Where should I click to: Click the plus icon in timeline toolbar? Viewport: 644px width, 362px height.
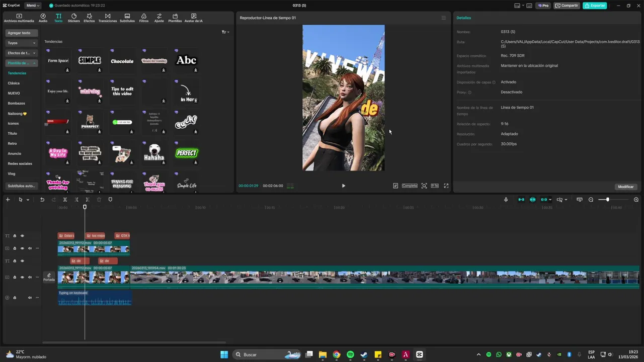pos(8,200)
